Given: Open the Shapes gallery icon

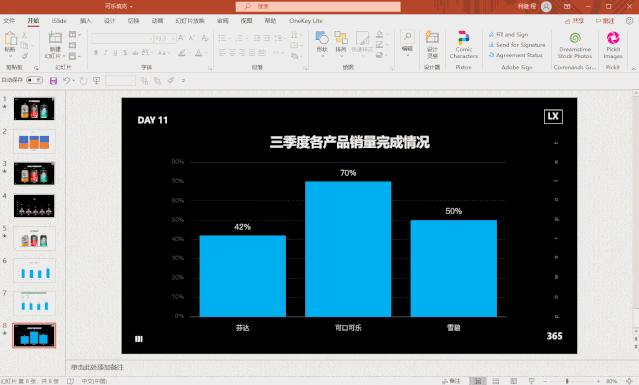Looking at the screenshot, I should pos(322,38).
